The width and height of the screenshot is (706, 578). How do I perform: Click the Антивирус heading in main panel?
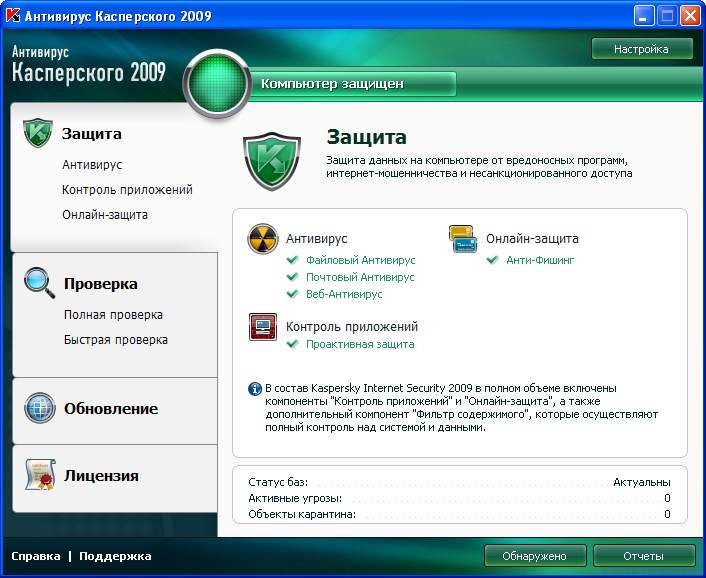(317, 239)
